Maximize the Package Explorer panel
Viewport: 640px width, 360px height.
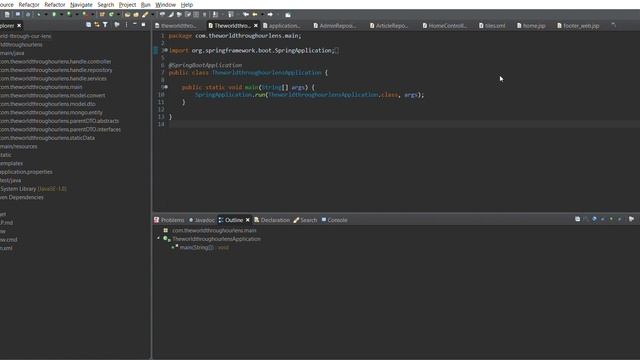tap(143, 24)
